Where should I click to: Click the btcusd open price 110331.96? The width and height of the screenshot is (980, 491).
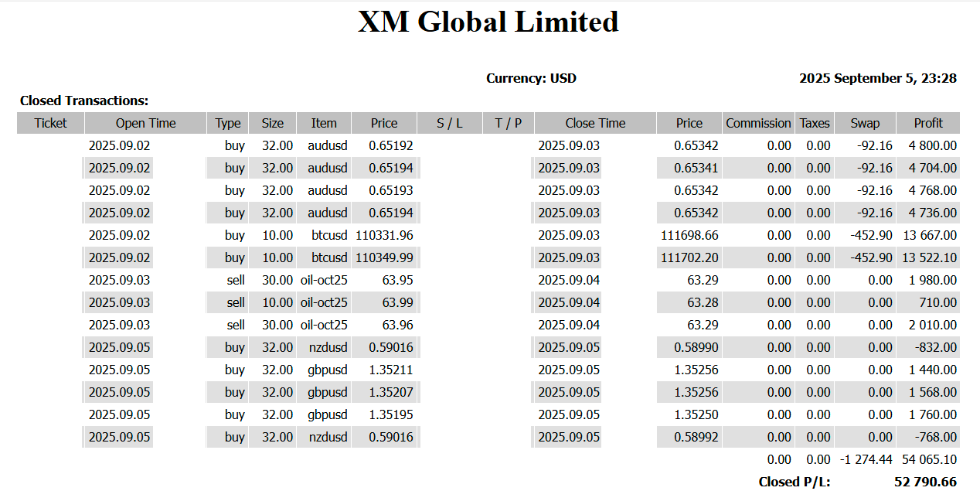coord(384,235)
